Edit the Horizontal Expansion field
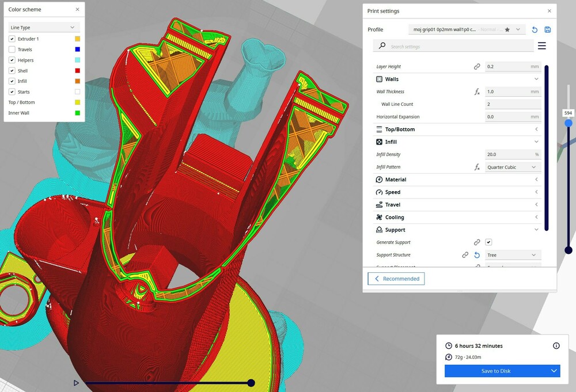576x392 pixels. [x=513, y=117]
